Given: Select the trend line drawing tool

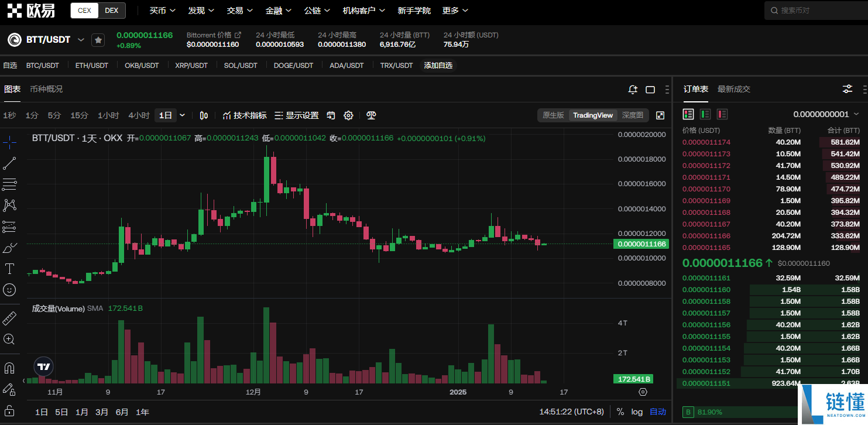Looking at the screenshot, I should (9, 163).
